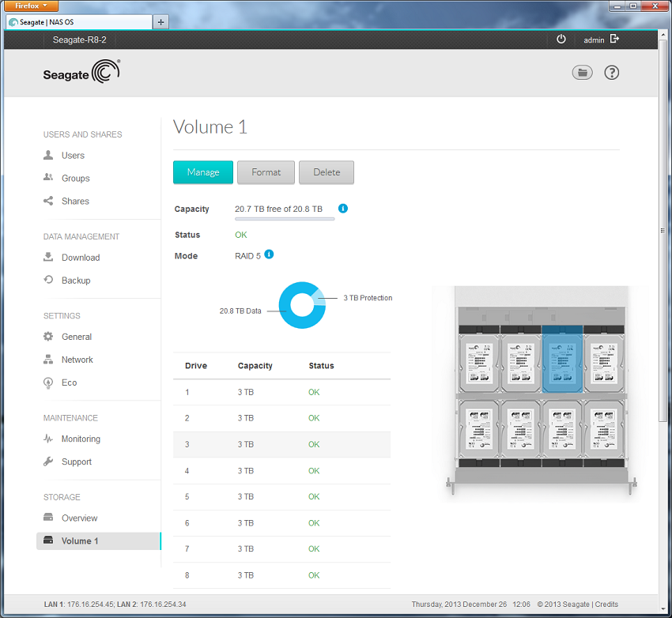Select drive 2 row in the table
Screen dimensions: 672x618
tap(281, 418)
